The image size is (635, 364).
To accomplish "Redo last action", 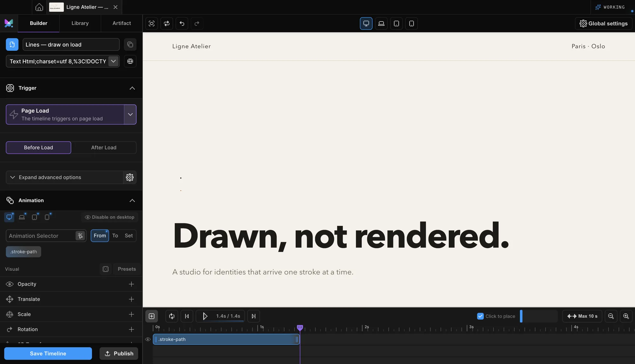I will 197,23.
